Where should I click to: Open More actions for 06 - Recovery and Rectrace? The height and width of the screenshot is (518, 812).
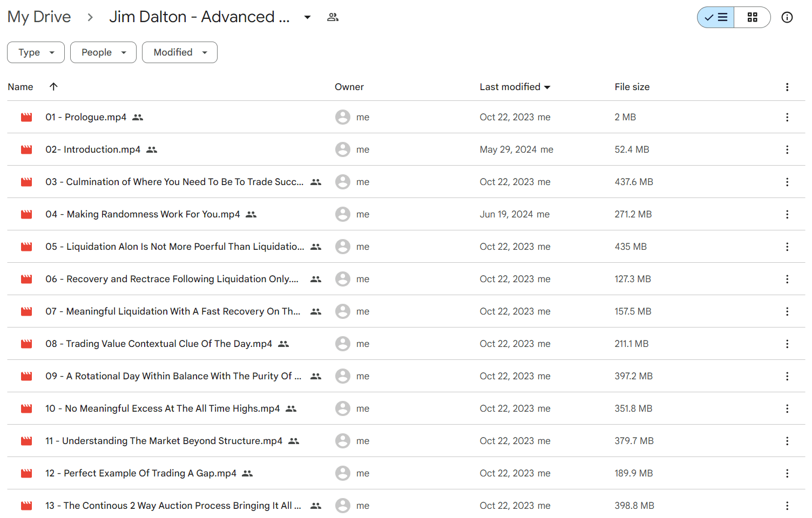coord(787,279)
